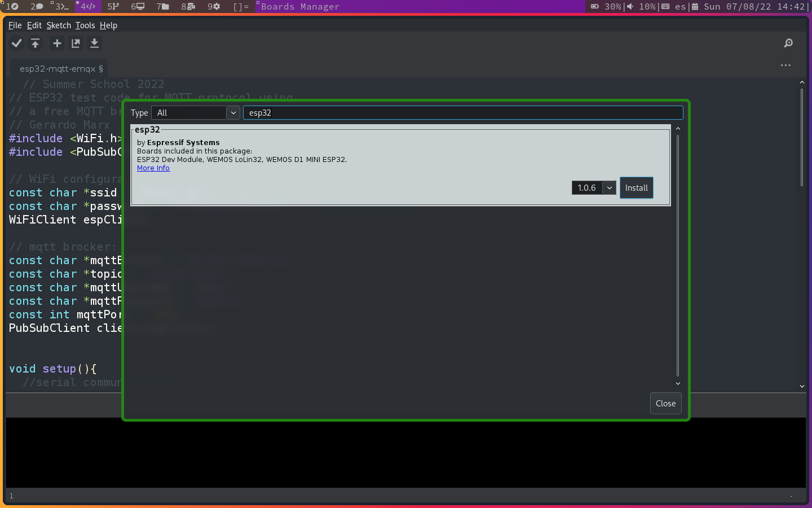
Task: Click the volume speaker icon in status bar
Action: click(630, 7)
